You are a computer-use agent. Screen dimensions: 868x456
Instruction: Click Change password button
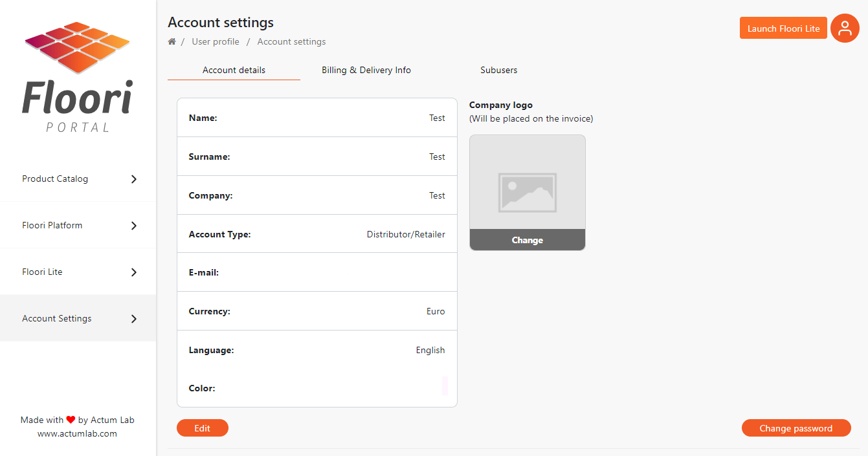tap(796, 428)
